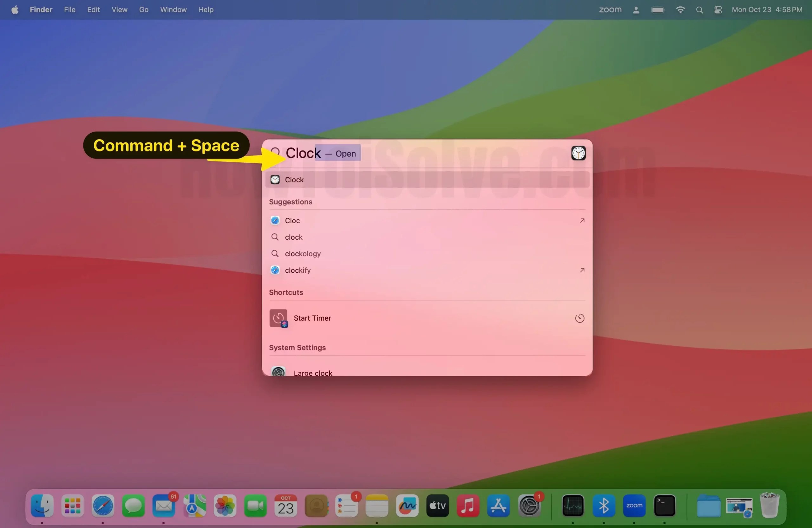Open Control Center from the menu bar

pos(718,10)
